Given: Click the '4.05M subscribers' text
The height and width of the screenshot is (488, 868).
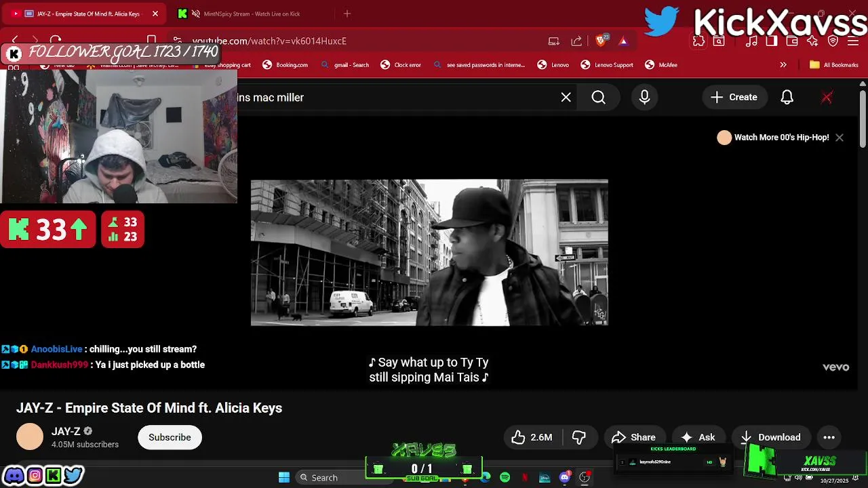Looking at the screenshot, I should click(x=85, y=445).
